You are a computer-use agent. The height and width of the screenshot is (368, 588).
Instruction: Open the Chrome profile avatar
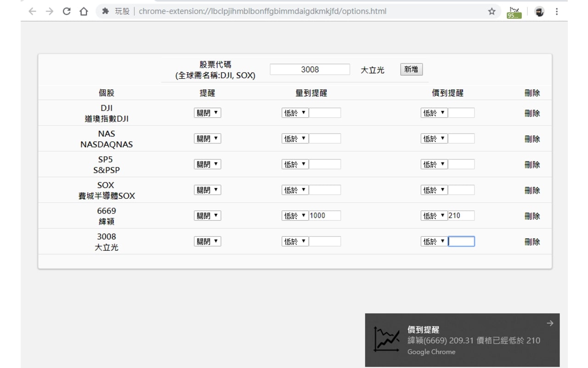(540, 12)
